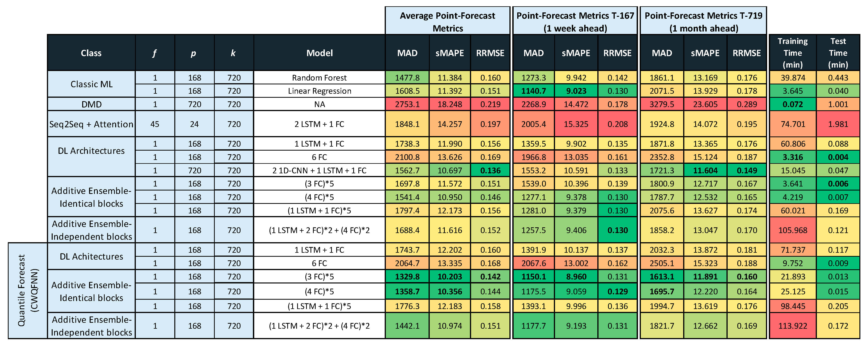
Task: Select the 2 LSTM + 1 FC model cell
Action: (x=319, y=124)
